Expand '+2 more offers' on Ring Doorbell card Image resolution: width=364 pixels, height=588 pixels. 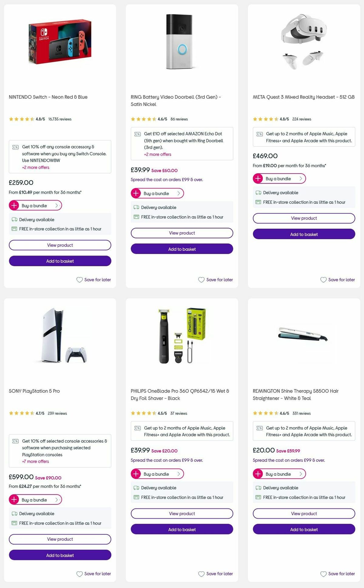(157, 154)
